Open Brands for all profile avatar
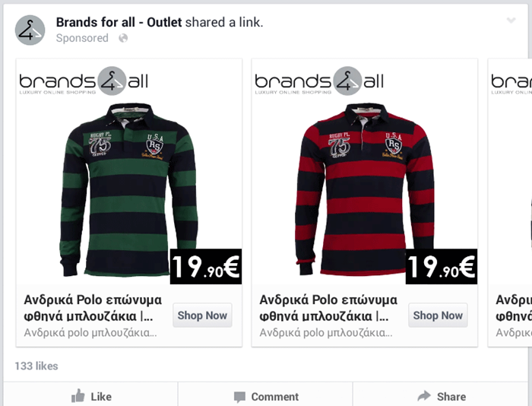The height and width of the screenshot is (406, 532). (30, 30)
